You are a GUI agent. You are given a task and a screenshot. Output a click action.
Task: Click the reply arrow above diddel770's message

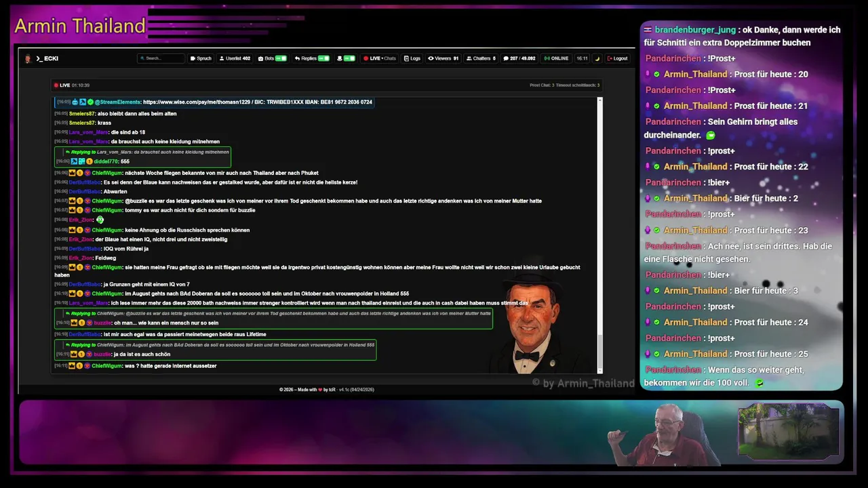tap(67, 152)
